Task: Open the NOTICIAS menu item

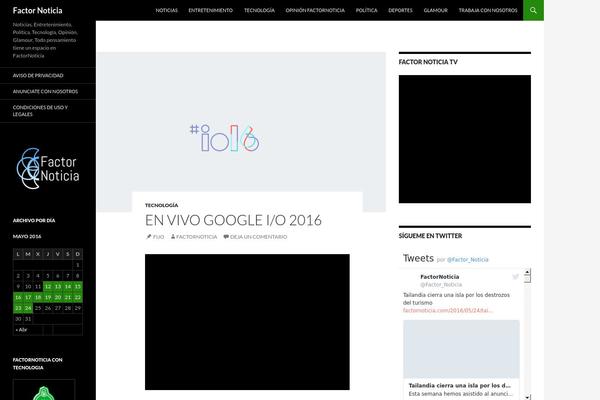Action: (166, 10)
